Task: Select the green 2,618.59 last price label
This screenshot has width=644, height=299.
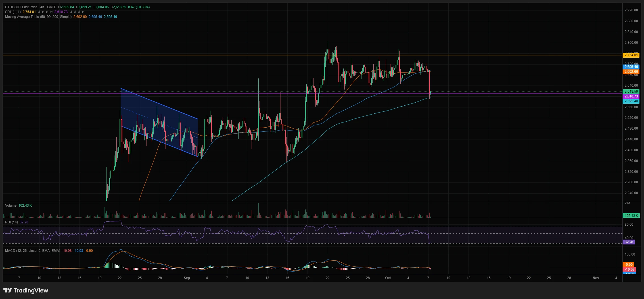Action: [x=631, y=92]
